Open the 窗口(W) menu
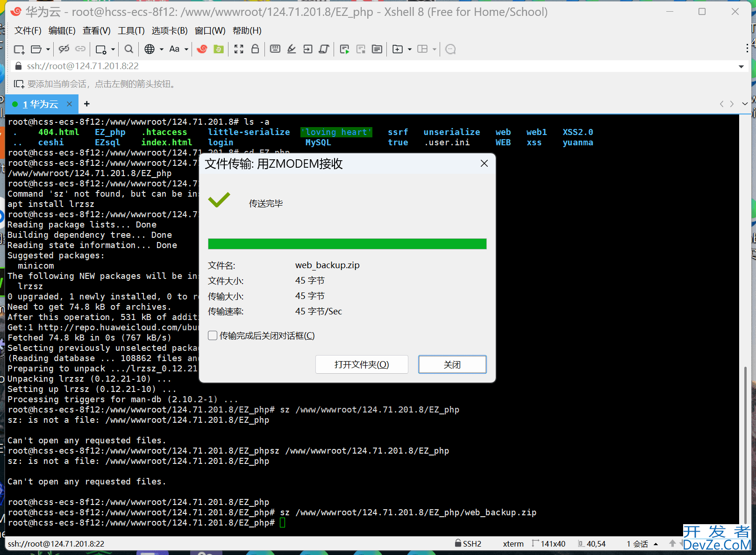This screenshot has width=756, height=555. point(210,30)
